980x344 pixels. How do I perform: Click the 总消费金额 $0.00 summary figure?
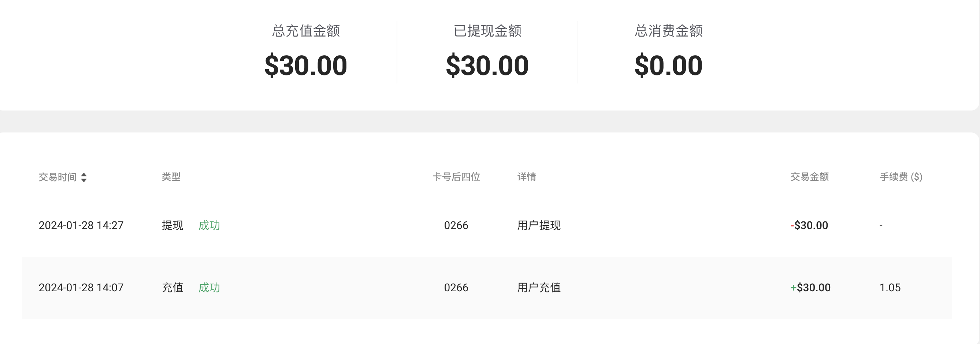(x=668, y=66)
